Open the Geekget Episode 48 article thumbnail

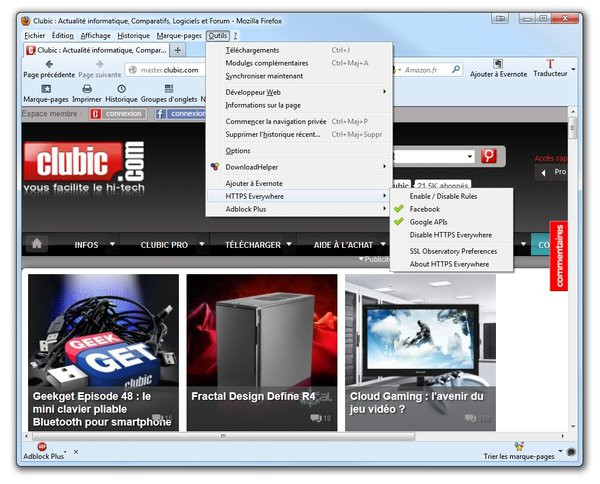click(x=103, y=352)
